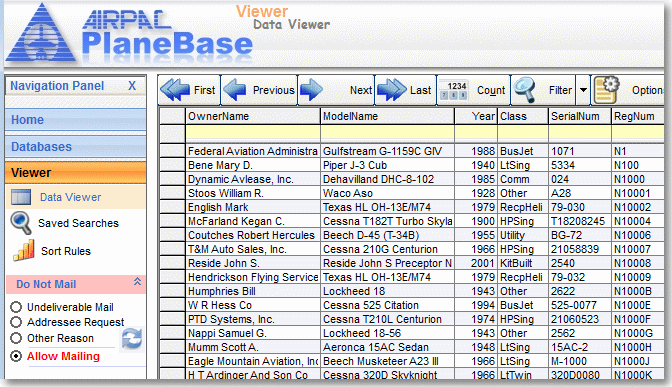
Task: Open the Sort Rules link
Action: point(66,251)
